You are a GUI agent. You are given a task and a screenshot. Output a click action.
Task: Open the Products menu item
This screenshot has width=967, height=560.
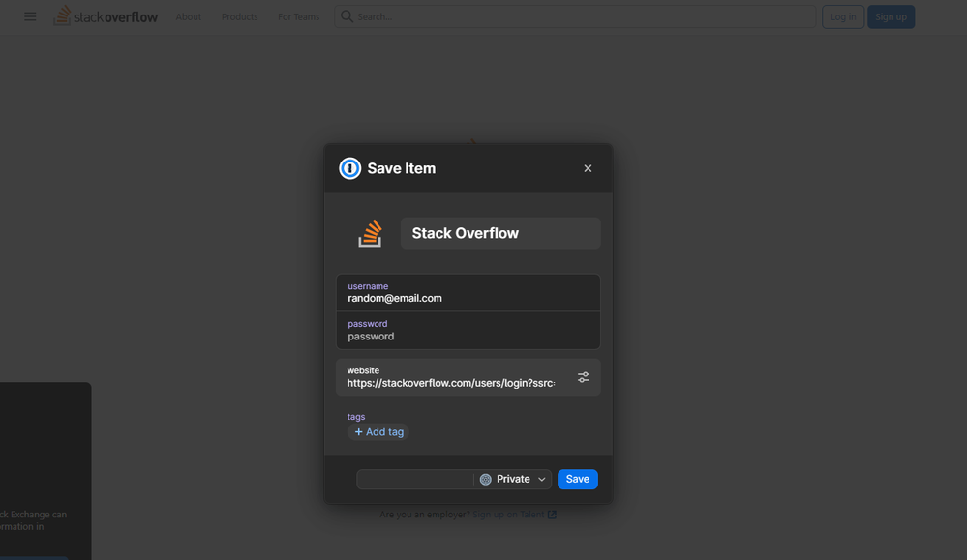click(x=239, y=16)
